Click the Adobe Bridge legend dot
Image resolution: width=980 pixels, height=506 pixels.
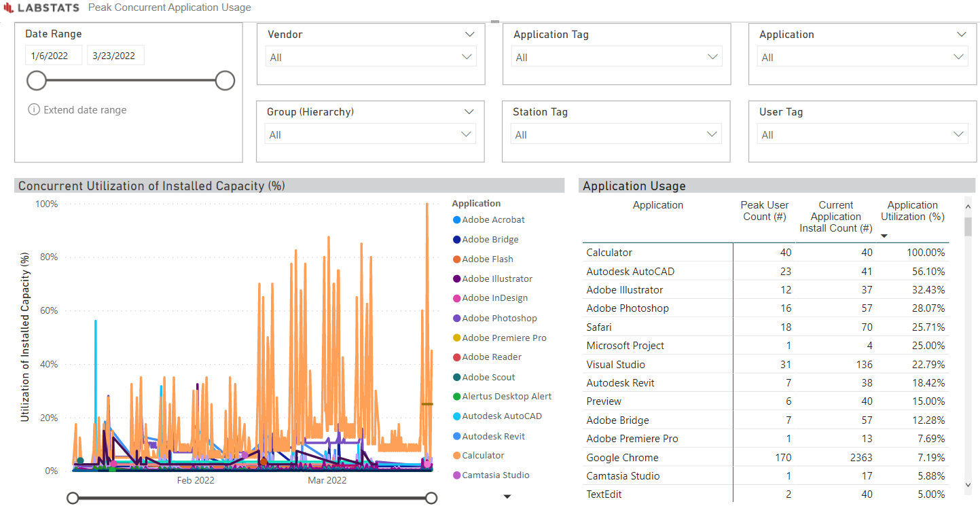point(456,240)
